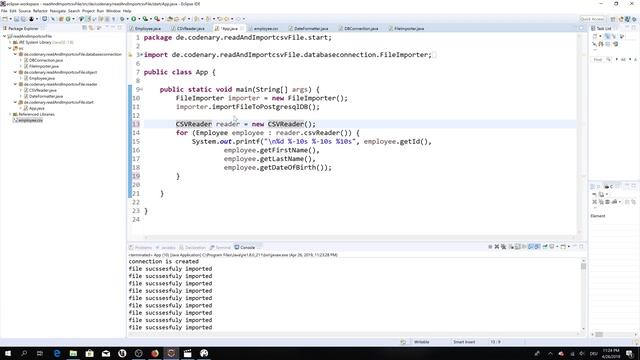This screenshot has width=640, height=360.
Task: Collapse the readAndImportcsvFile project node
Action: pos(4,36)
